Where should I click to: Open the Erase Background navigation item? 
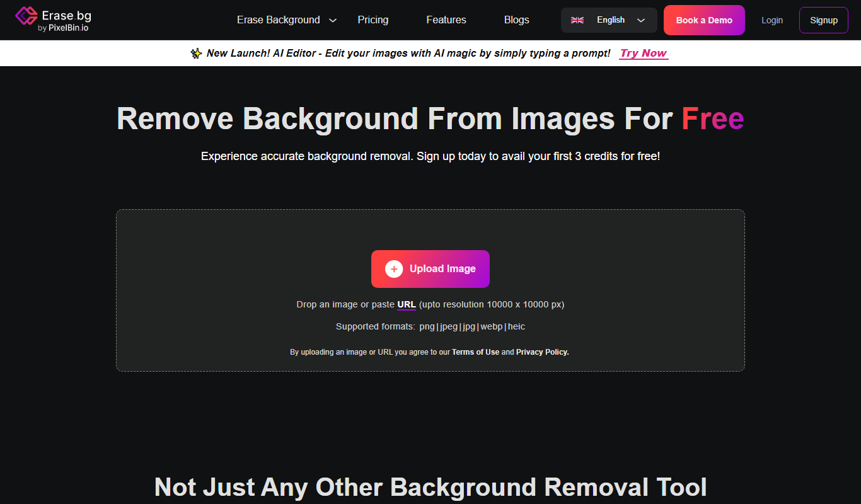tap(279, 20)
